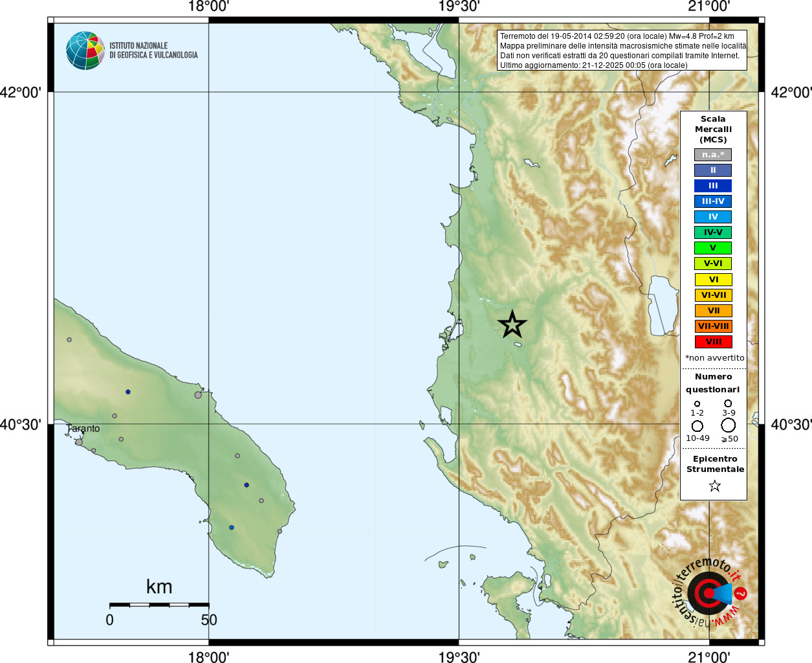Select the gray n.a. legend swatch
The width and height of the screenshot is (812, 663).
click(713, 155)
